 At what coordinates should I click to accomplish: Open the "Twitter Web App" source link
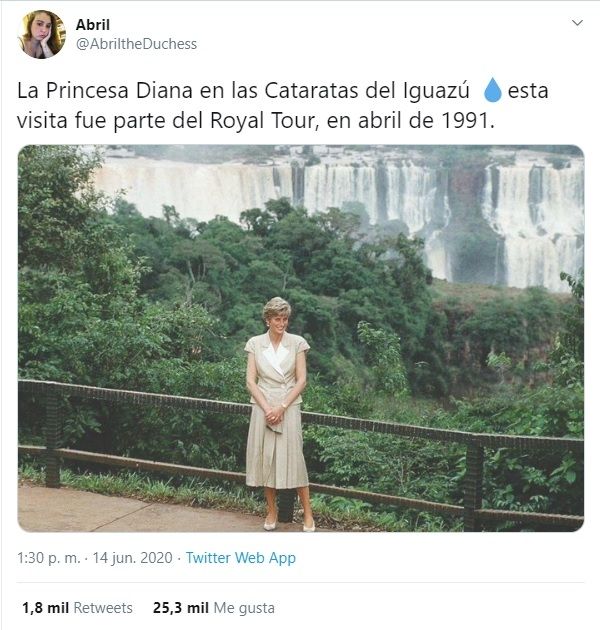tap(240, 558)
